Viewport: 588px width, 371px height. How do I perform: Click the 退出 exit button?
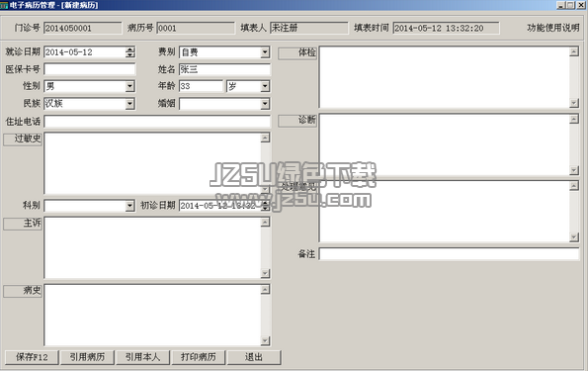tap(254, 357)
